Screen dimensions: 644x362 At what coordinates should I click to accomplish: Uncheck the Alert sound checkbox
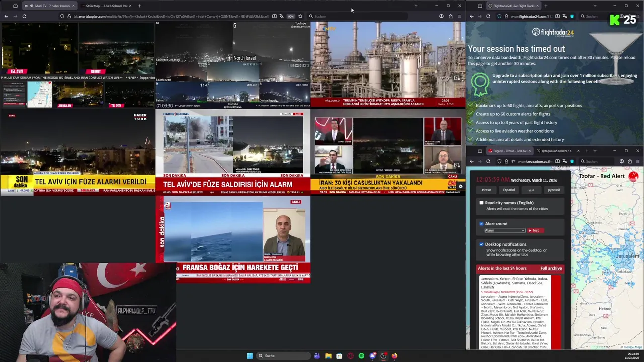(481, 224)
